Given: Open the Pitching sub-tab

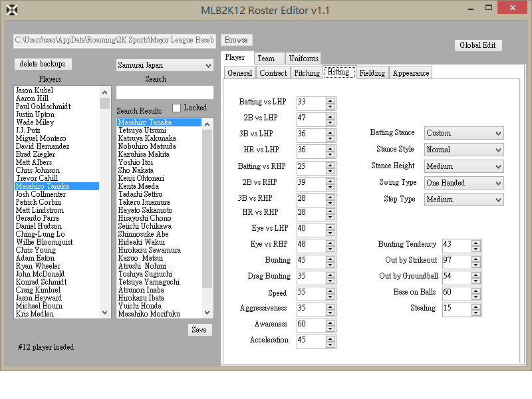Looking at the screenshot, I should click(x=307, y=73).
